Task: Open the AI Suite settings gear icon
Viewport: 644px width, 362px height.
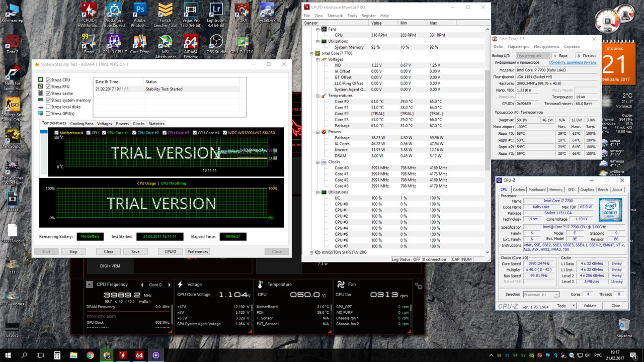Action: click(x=419, y=286)
